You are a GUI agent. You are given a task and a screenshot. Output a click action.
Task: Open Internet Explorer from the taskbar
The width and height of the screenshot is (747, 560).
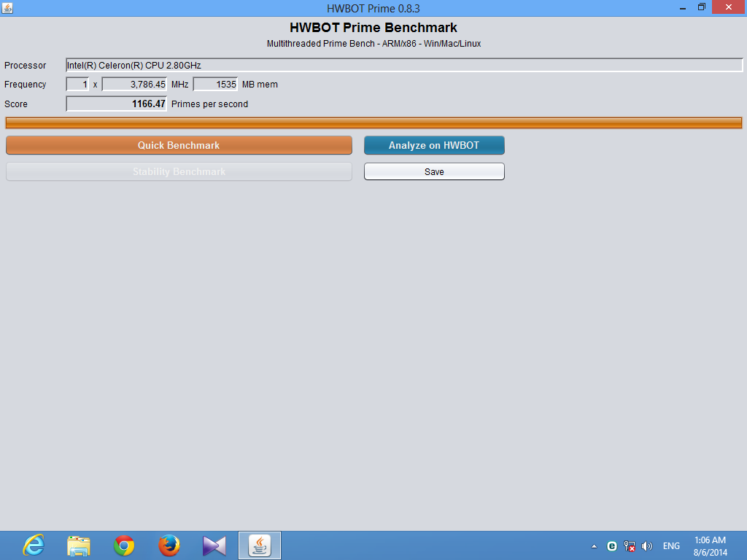click(34, 545)
